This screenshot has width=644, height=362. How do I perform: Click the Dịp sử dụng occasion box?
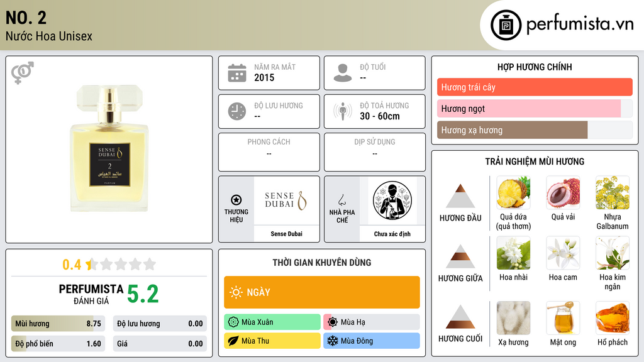coord(375,152)
